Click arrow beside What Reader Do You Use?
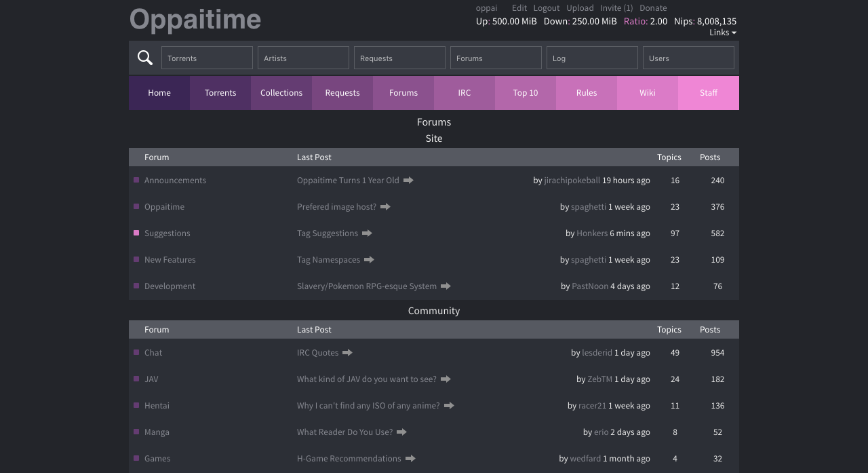 click(401, 432)
